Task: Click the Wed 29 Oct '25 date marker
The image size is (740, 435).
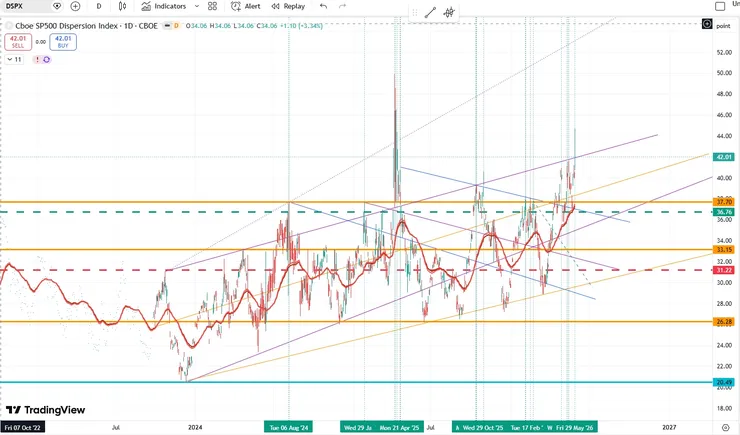Action: click(483, 427)
